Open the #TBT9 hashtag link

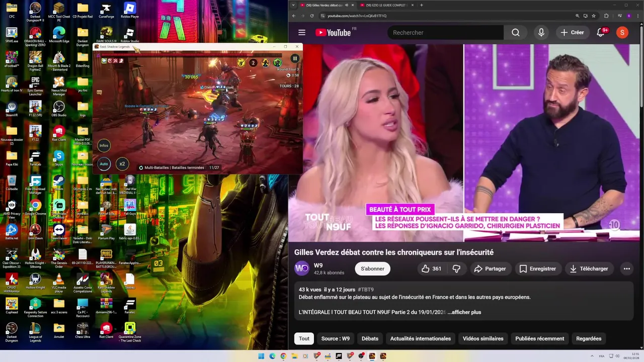click(366, 290)
